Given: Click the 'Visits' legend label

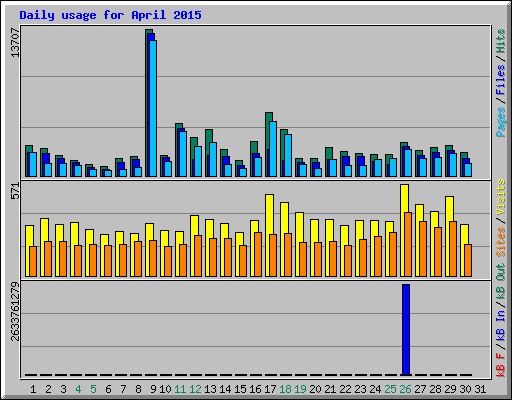Looking at the screenshot, I should tap(500, 197).
